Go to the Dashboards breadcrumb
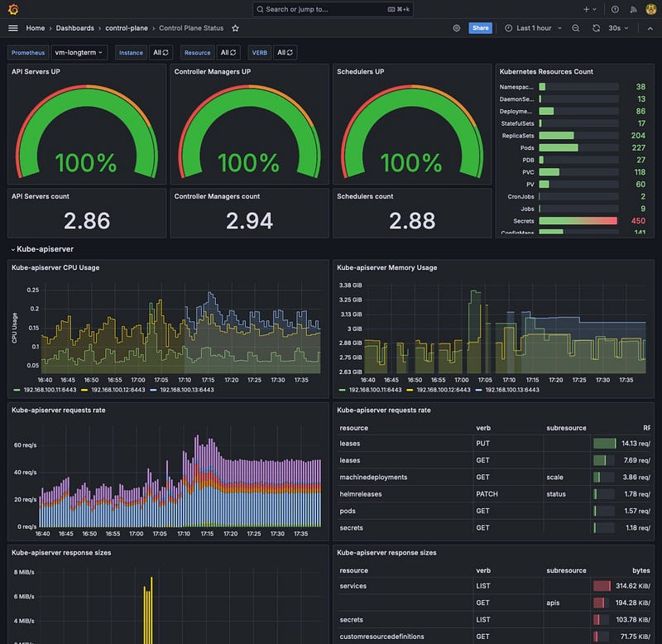 tap(74, 28)
